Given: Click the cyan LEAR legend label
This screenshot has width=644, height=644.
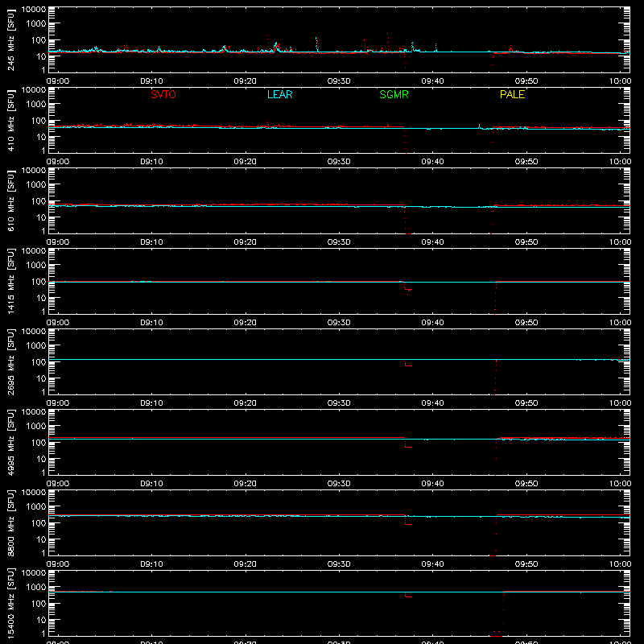Looking at the screenshot, I should point(279,94).
